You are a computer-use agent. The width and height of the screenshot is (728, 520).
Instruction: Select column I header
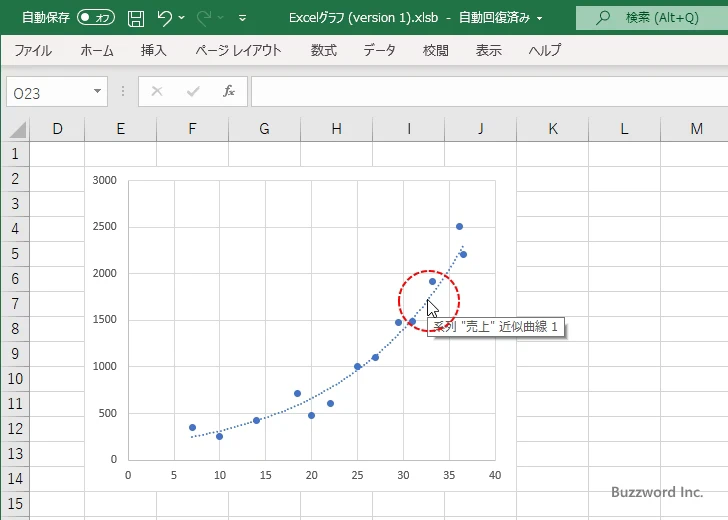[409, 129]
